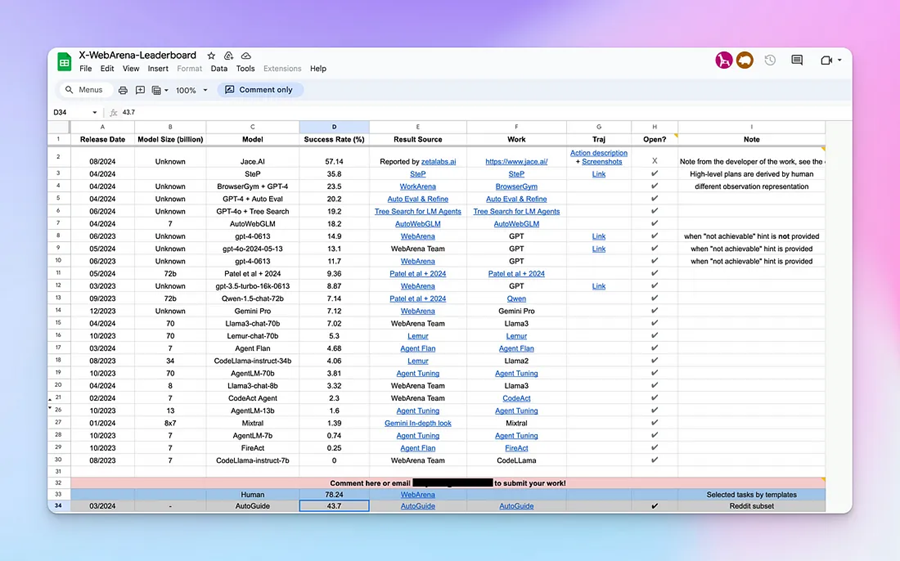Screen dimensions: 900x561
Task: Open the Help menu
Action: point(318,68)
